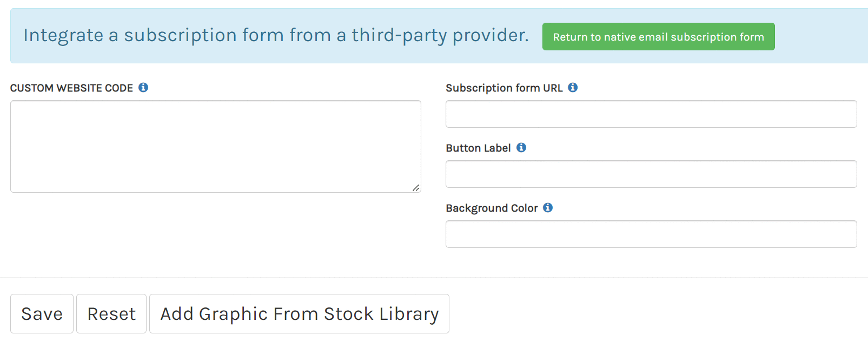Click info icon beside CUSTOM WEBSITE CODE
The image size is (868, 341).
point(143,88)
